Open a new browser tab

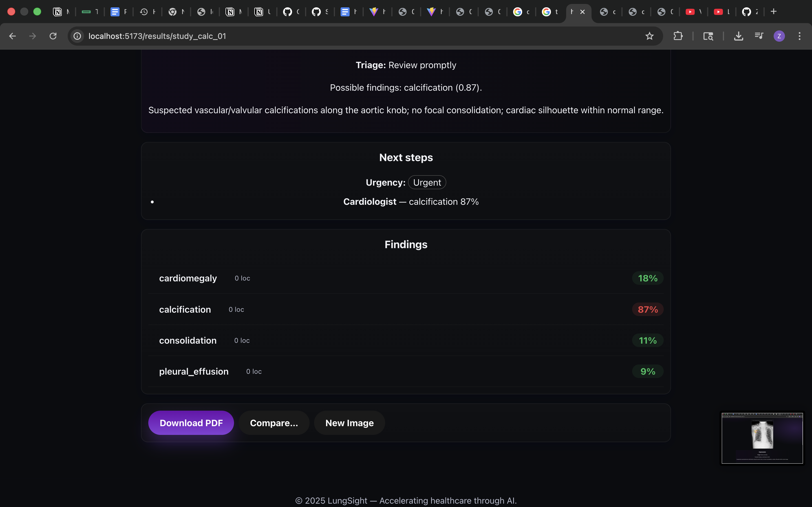point(774,12)
